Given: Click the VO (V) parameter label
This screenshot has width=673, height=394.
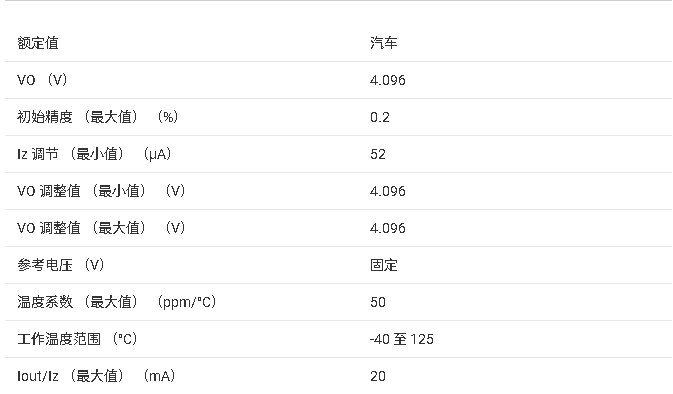Looking at the screenshot, I should pyautogui.click(x=42, y=80).
